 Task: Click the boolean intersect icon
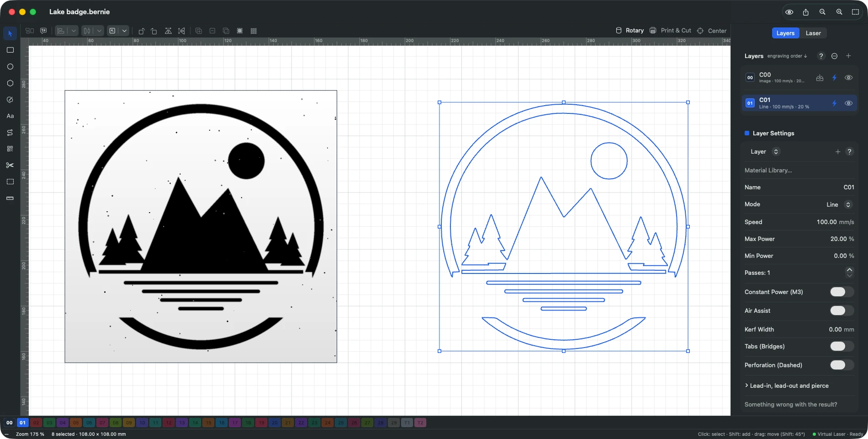coord(226,31)
